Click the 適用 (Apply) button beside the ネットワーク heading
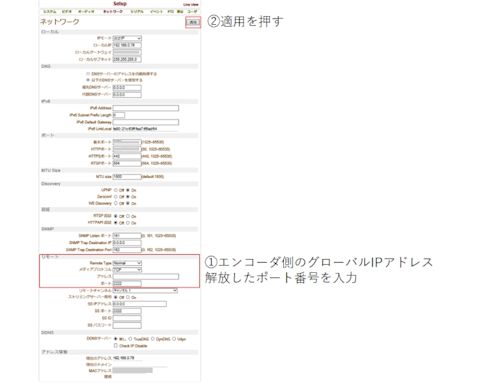Viewport: 480px width, 383px height. [x=193, y=22]
